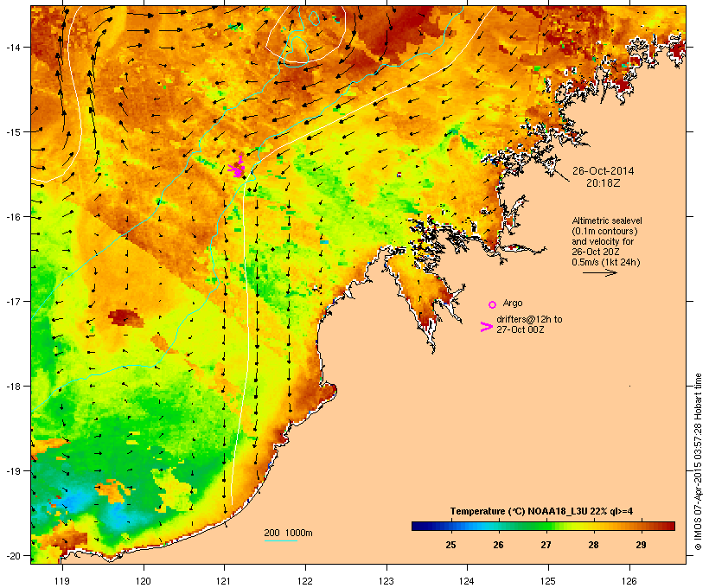Click the latitude axis label -14
Viewport: 709px width, 588px height.
(x=12, y=47)
